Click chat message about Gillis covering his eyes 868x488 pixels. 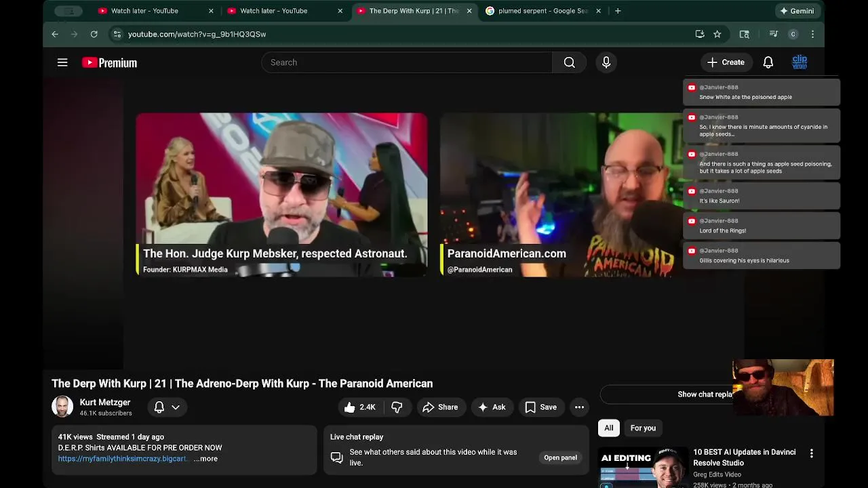pos(762,256)
